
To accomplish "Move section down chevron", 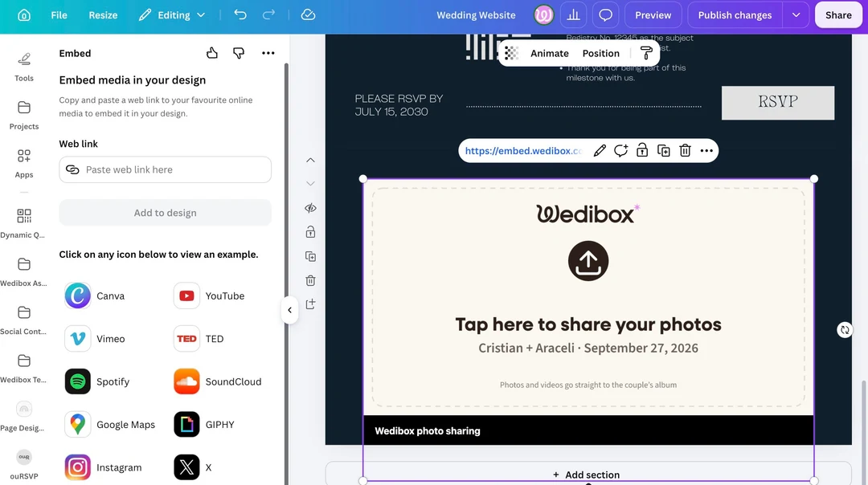I will [310, 184].
